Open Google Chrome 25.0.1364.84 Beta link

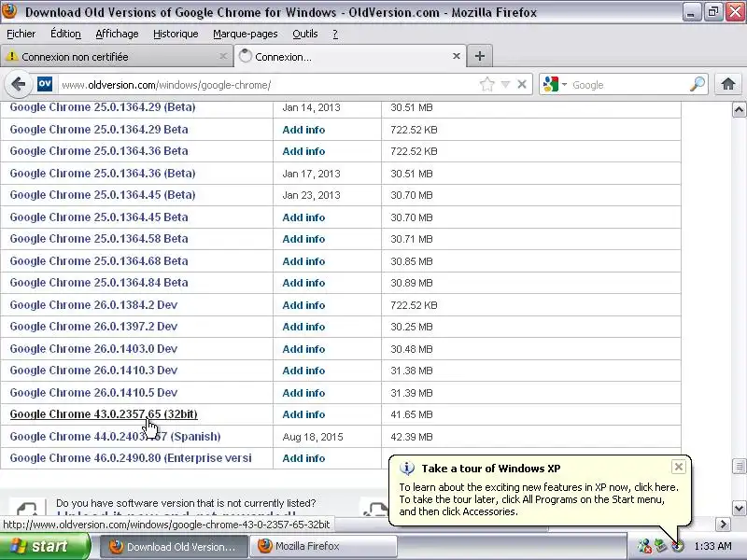[x=99, y=283]
